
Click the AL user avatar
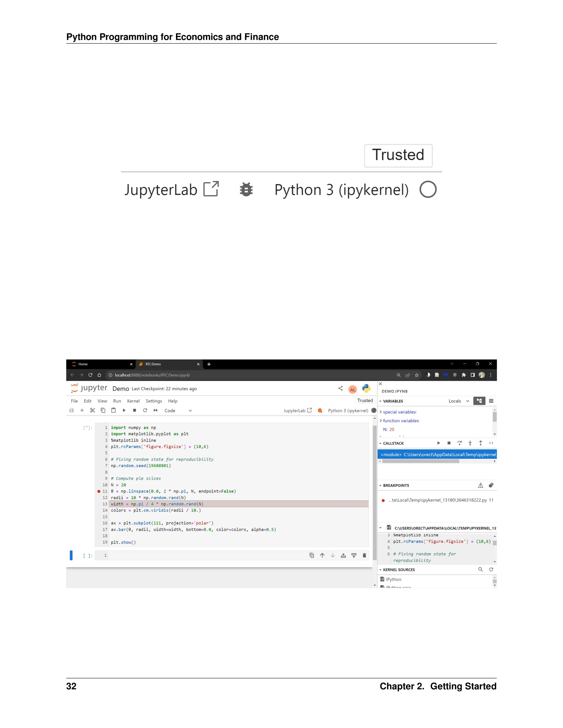pyautogui.click(x=352, y=389)
